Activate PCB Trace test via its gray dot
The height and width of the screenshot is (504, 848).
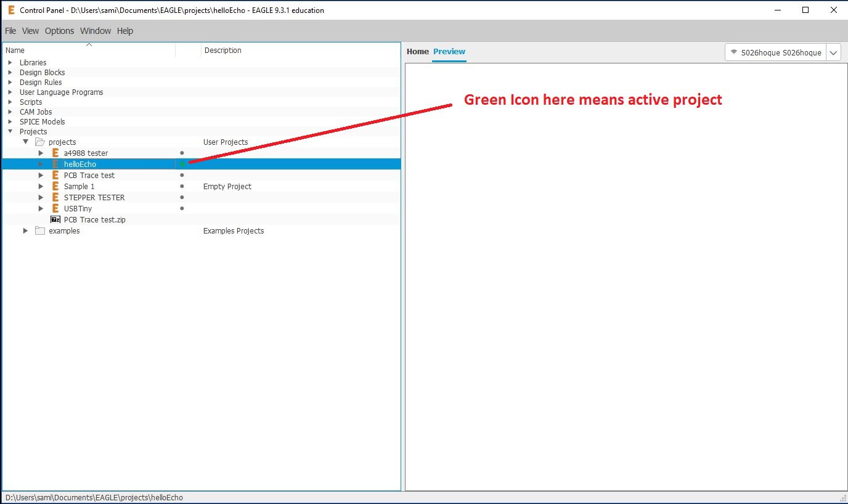click(182, 175)
